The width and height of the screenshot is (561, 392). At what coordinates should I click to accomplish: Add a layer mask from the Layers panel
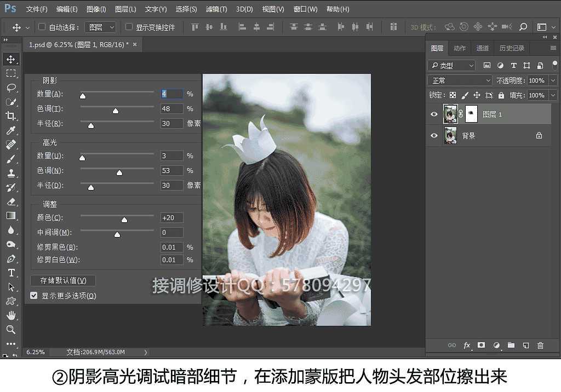click(482, 345)
